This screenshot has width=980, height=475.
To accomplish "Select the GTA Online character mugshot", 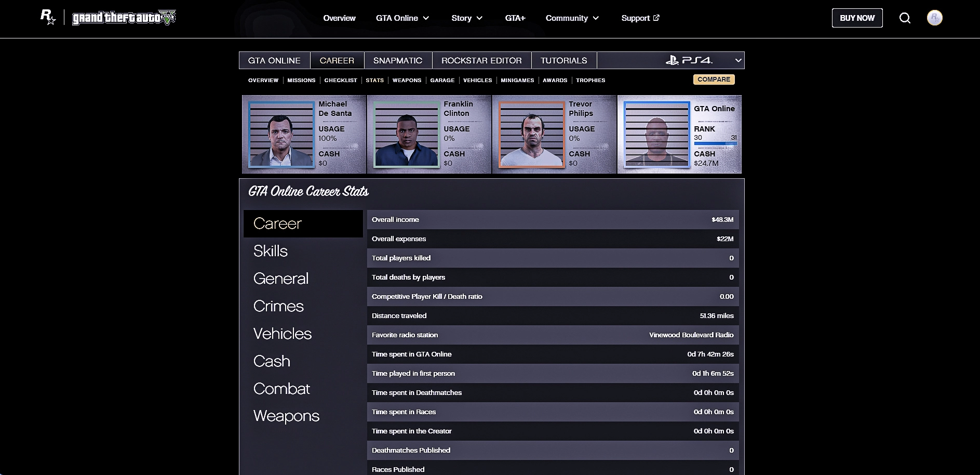I will [657, 135].
